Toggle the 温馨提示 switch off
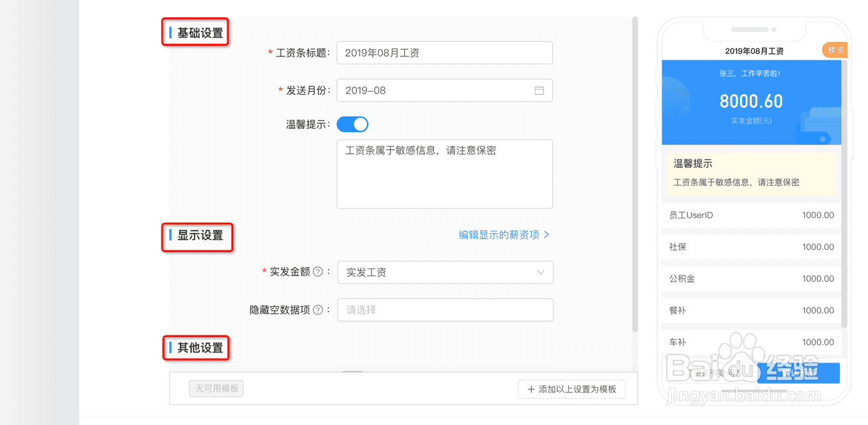 pyautogui.click(x=352, y=124)
